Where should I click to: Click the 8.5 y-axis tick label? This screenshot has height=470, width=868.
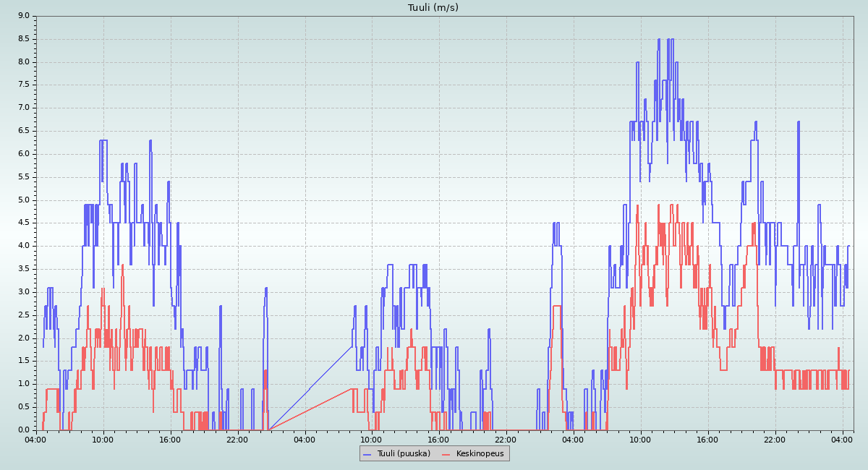23,39
